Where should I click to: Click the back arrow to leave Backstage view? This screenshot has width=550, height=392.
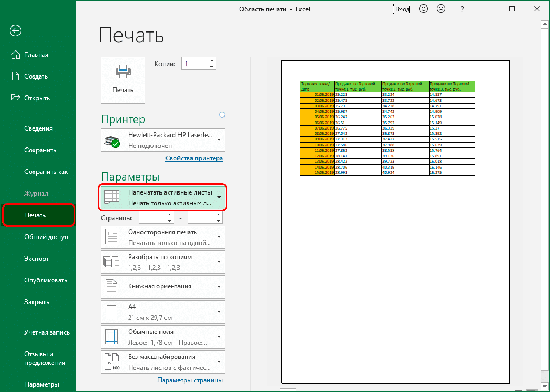pyautogui.click(x=15, y=31)
